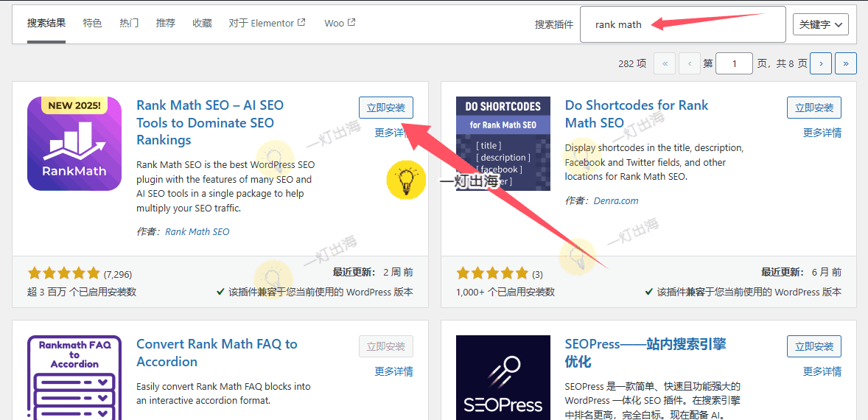The image size is (868, 420).
Task: Switch to the 特色 tab
Action: pos(93,23)
